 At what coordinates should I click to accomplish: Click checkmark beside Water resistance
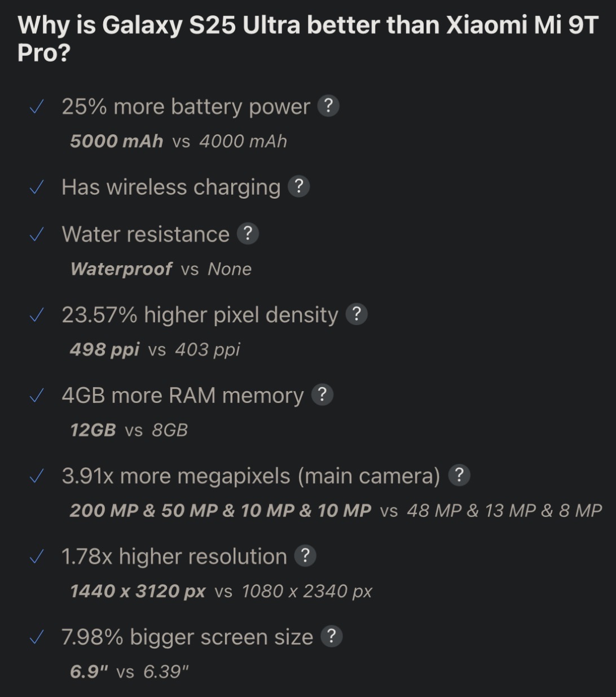(x=37, y=235)
